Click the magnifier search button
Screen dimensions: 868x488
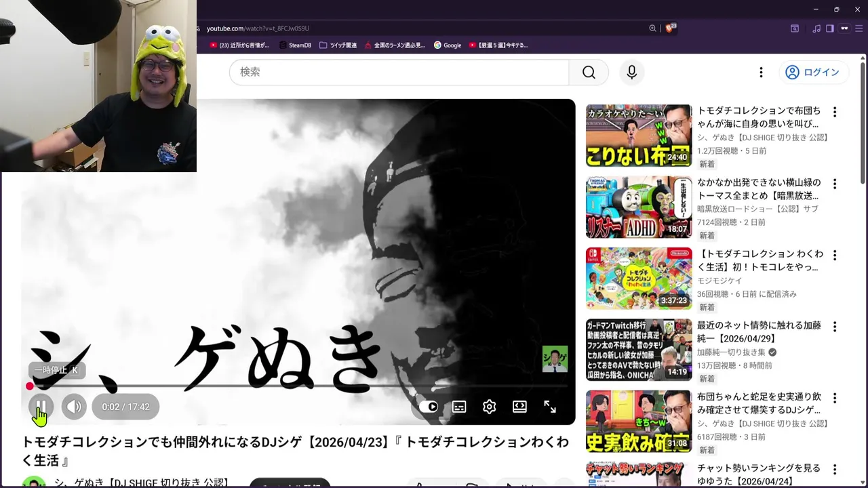click(589, 72)
